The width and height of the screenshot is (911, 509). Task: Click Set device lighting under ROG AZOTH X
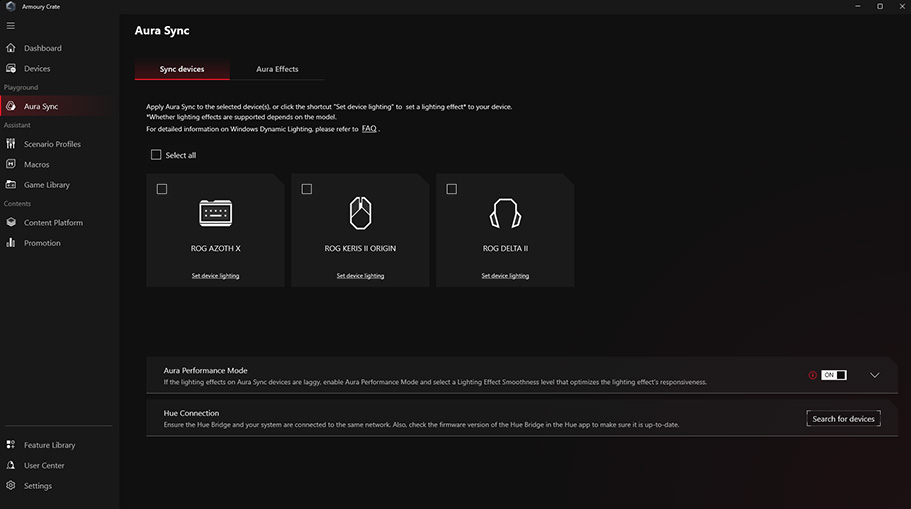tap(215, 276)
